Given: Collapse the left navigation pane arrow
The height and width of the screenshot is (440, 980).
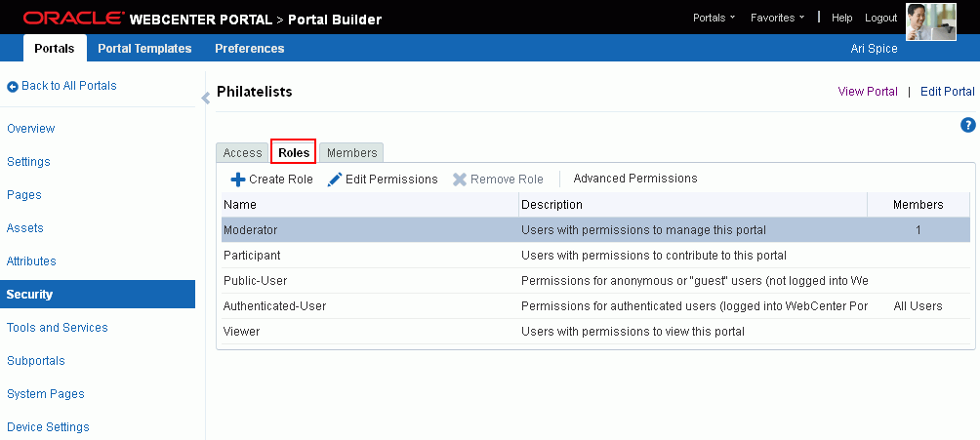Looking at the screenshot, I should click(205, 99).
